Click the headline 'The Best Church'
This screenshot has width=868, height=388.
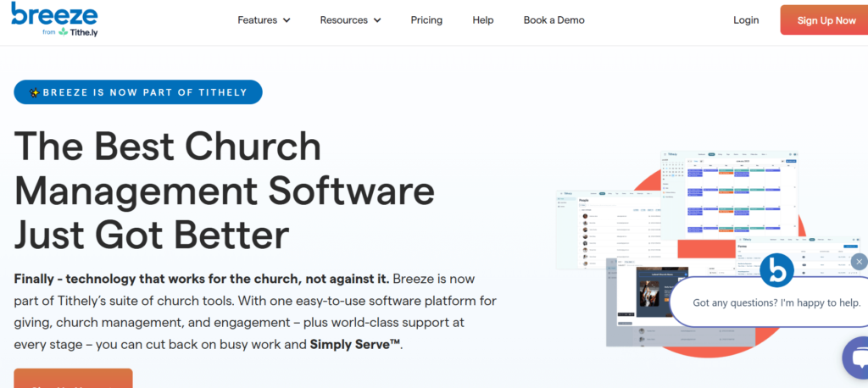[x=167, y=146]
